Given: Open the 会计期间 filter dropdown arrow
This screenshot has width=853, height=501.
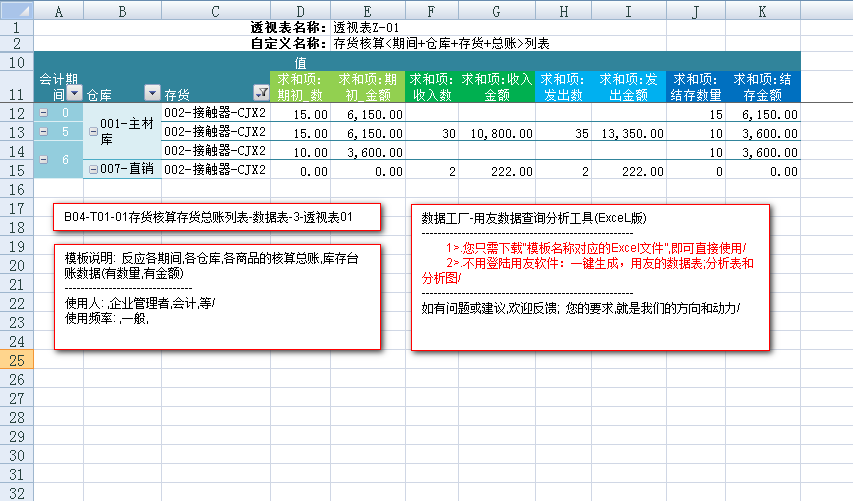Looking at the screenshot, I should (x=74, y=94).
